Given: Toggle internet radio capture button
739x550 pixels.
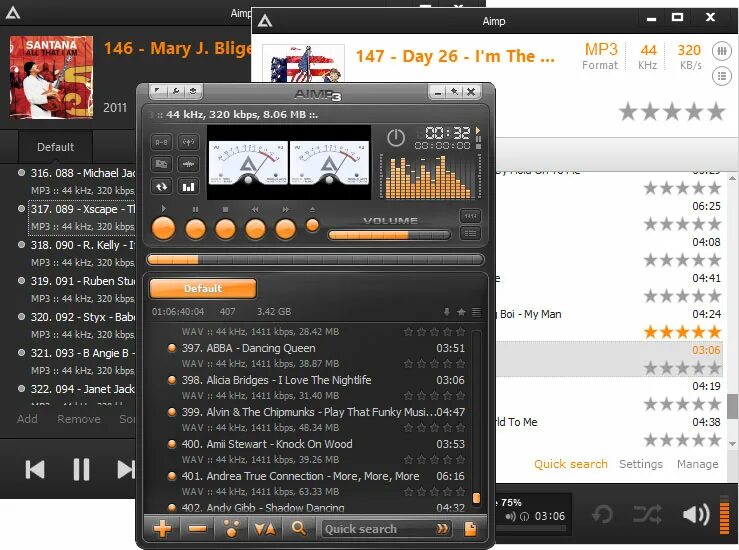Looking at the screenshot, I should 189,142.
